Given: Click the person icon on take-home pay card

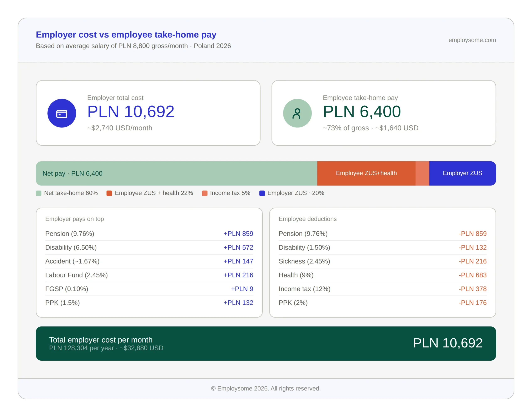Looking at the screenshot, I should tap(297, 113).
